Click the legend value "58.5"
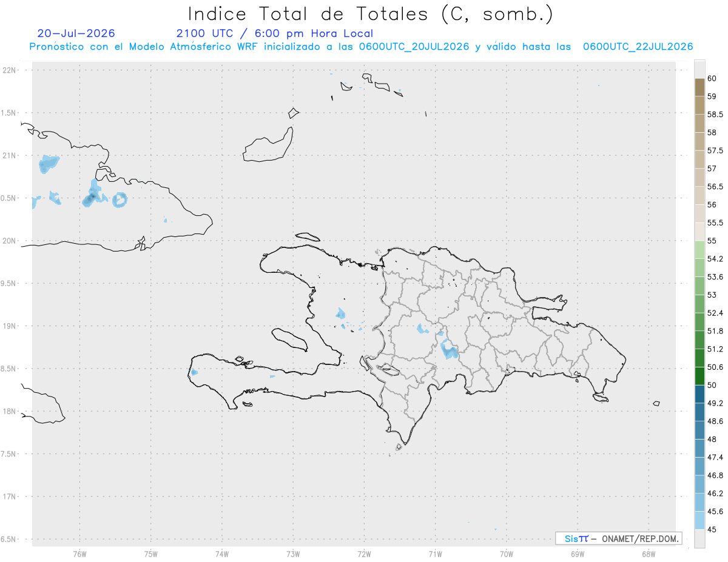Viewport: 728px width, 562px height. (x=715, y=114)
